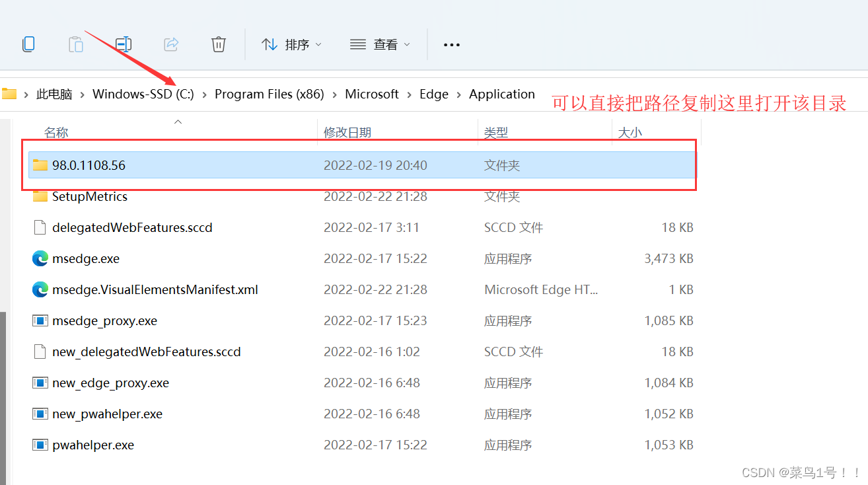Select msedge_proxy.exe file name
868x485 pixels.
click(104, 320)
